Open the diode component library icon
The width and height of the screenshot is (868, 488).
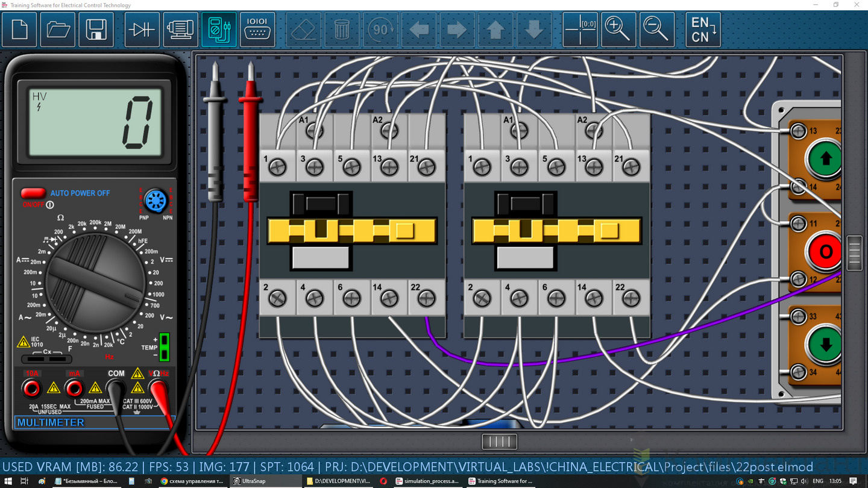pos(142,30)
